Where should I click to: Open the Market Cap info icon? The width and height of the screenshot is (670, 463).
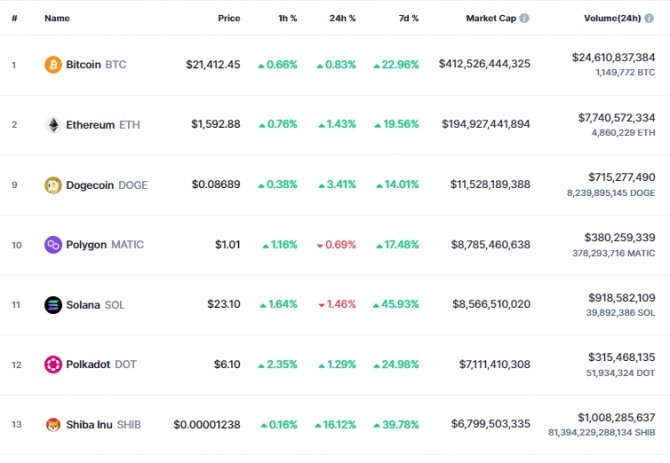(x=524, y=18)
